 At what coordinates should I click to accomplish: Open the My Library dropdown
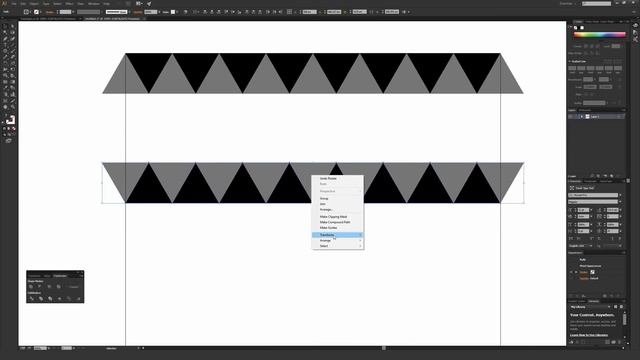(x=590, y=307)
